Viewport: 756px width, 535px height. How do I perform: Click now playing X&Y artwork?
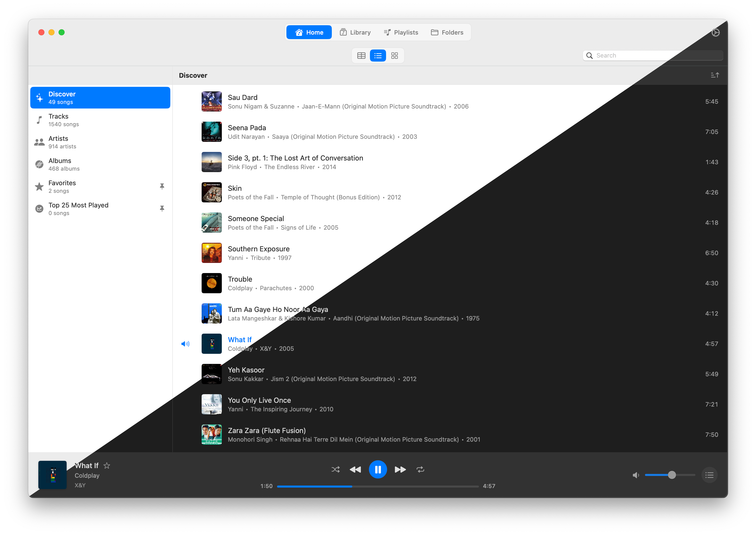(x=52, y=475)
